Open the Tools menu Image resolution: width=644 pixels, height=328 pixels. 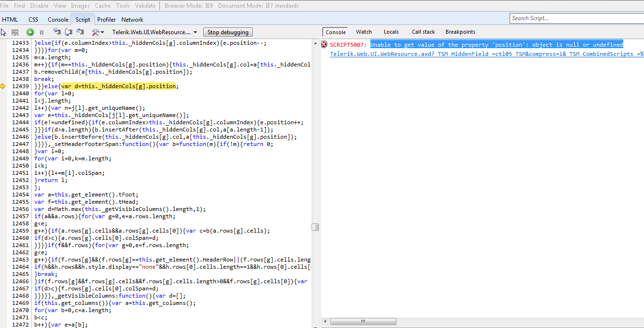123,6
